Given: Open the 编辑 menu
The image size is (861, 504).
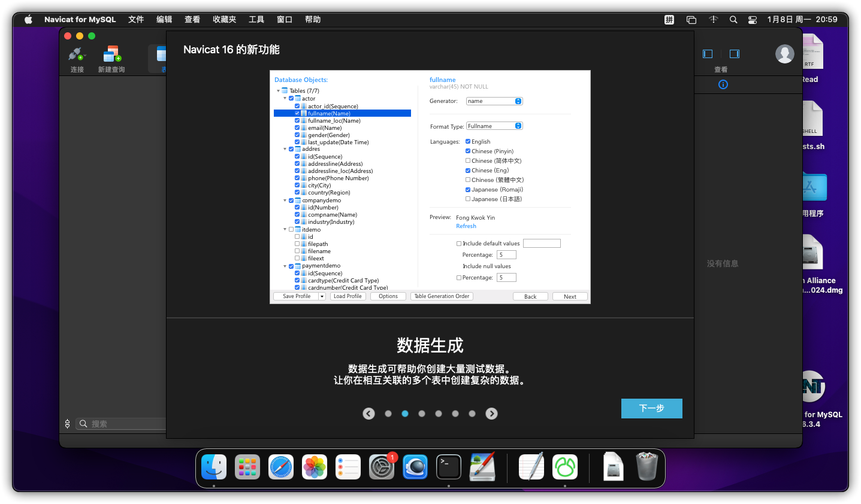Looking at the screenshot, I should tap(164, 19).
